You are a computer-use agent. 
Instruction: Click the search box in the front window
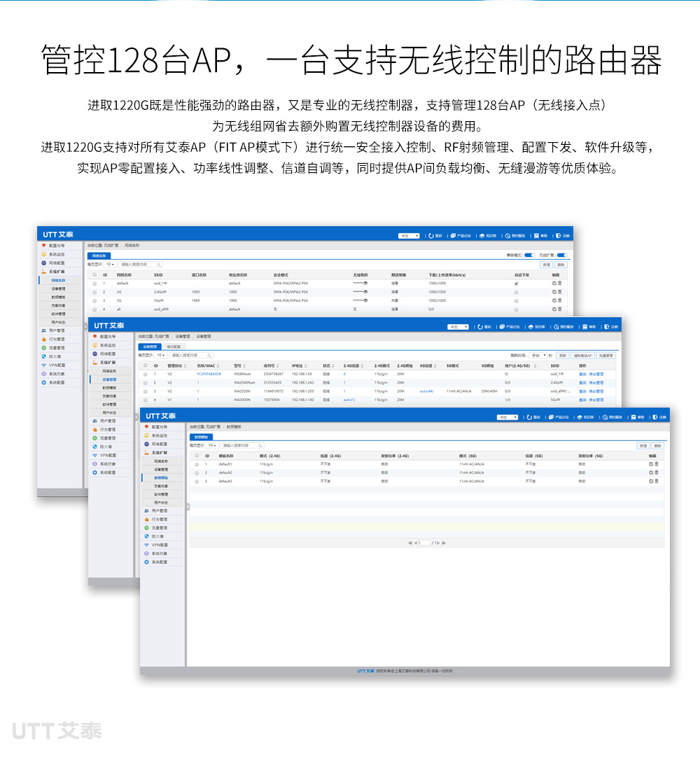242,445
